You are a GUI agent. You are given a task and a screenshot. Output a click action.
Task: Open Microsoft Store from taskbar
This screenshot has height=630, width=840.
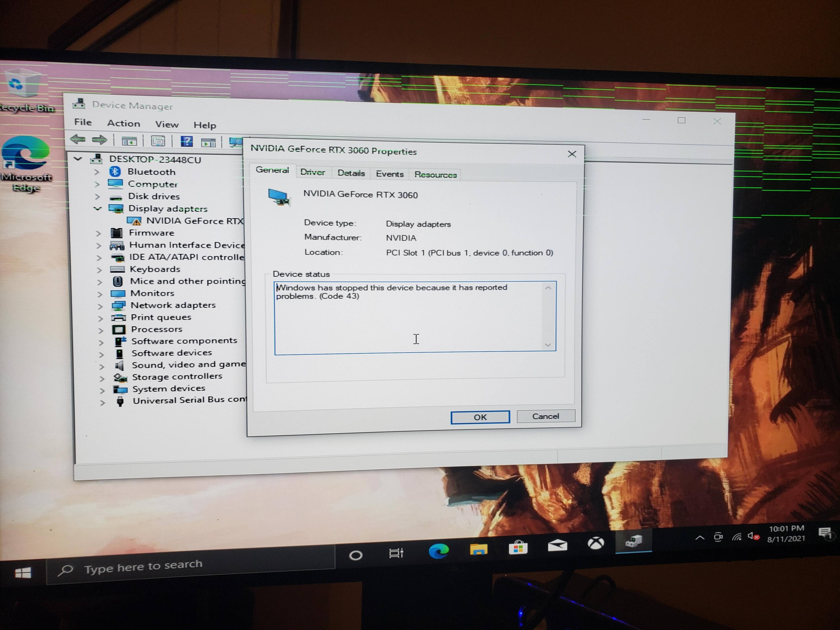click(518, 548)
